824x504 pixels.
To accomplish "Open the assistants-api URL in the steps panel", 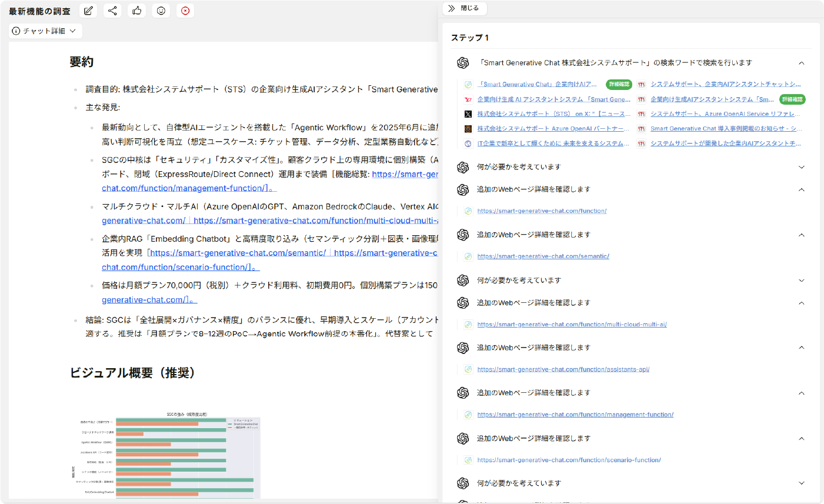I will click(x=563, y=369).
